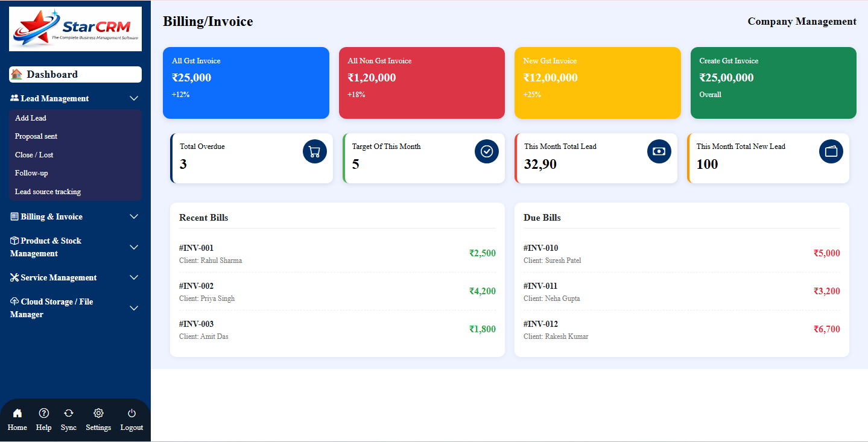Expand Billing & Invoice section
Image resolution: width=868 pixels, height=442 pixels.
[x=133, y=216]
